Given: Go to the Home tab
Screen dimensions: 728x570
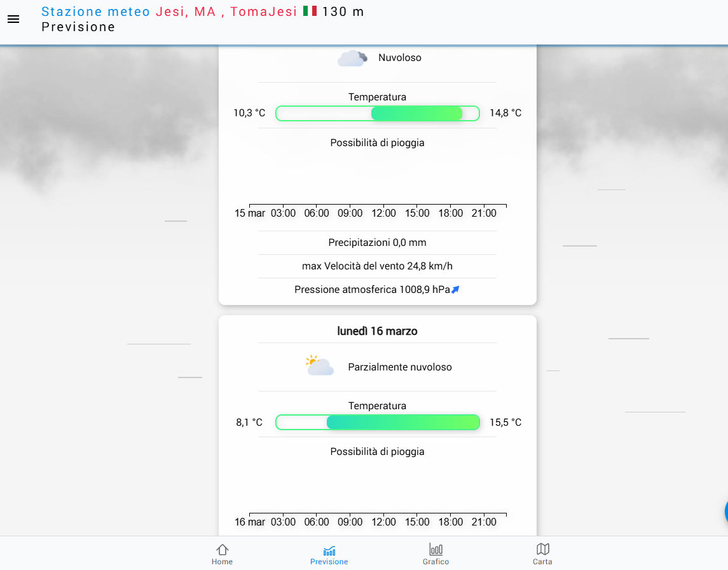Looking at the screenshot, I should tap(222, 554).
